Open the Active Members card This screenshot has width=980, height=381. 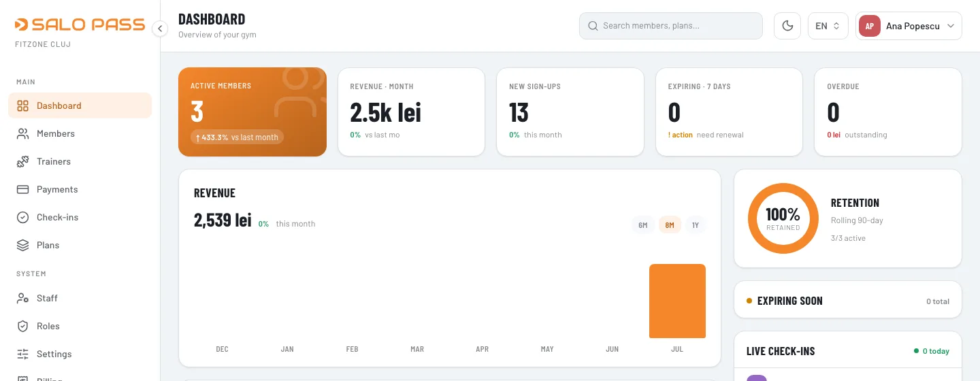(x=252, y=112)
